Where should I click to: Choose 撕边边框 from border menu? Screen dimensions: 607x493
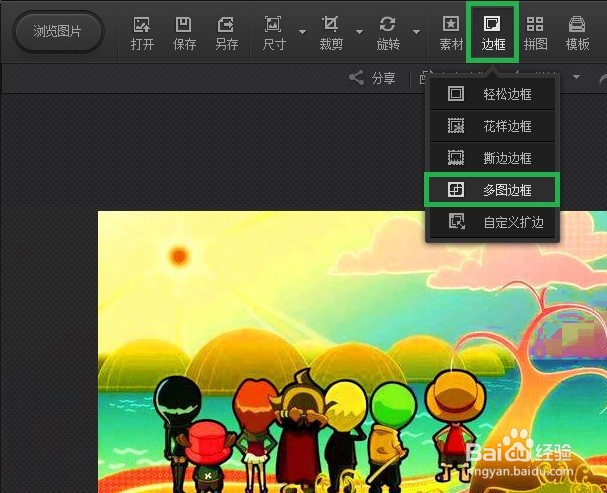click(x=492, y=158)
